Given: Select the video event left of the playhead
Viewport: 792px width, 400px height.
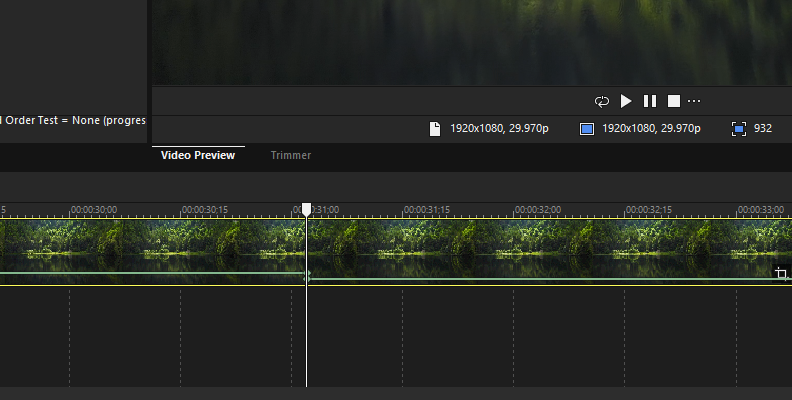Looking at the screenshot, I should click(x=153, y=252).
